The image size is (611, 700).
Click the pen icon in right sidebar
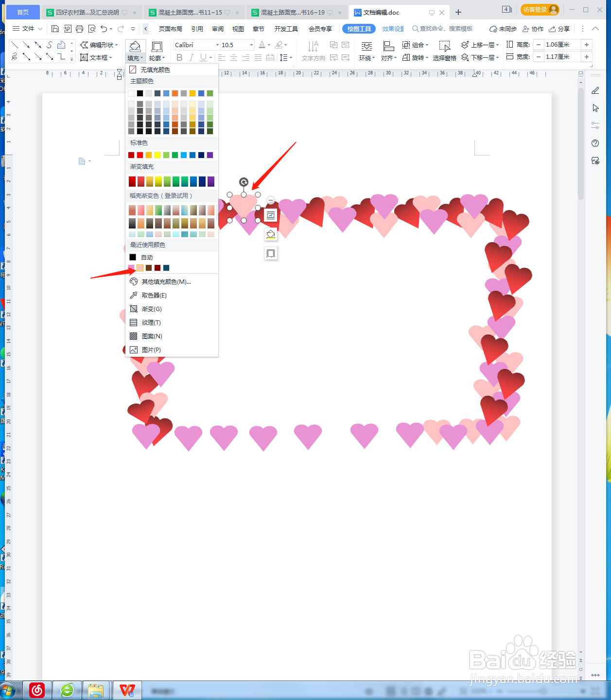point(595,90)
